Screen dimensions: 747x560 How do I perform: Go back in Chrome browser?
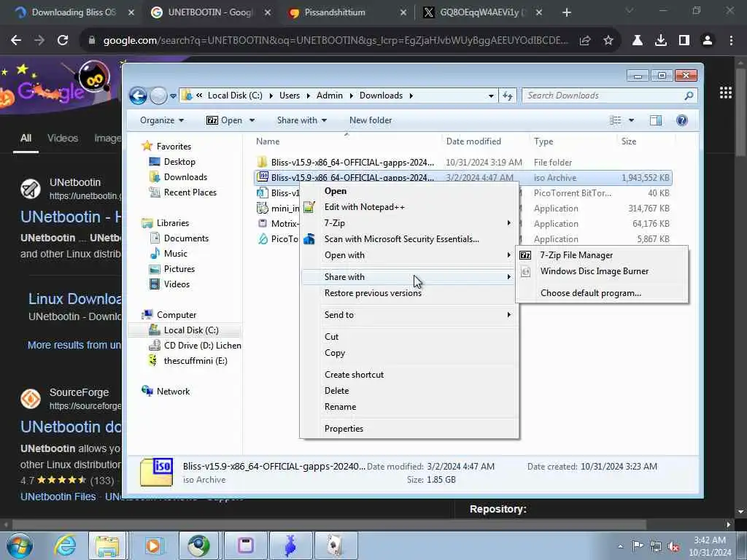click(x=16, y=41)
